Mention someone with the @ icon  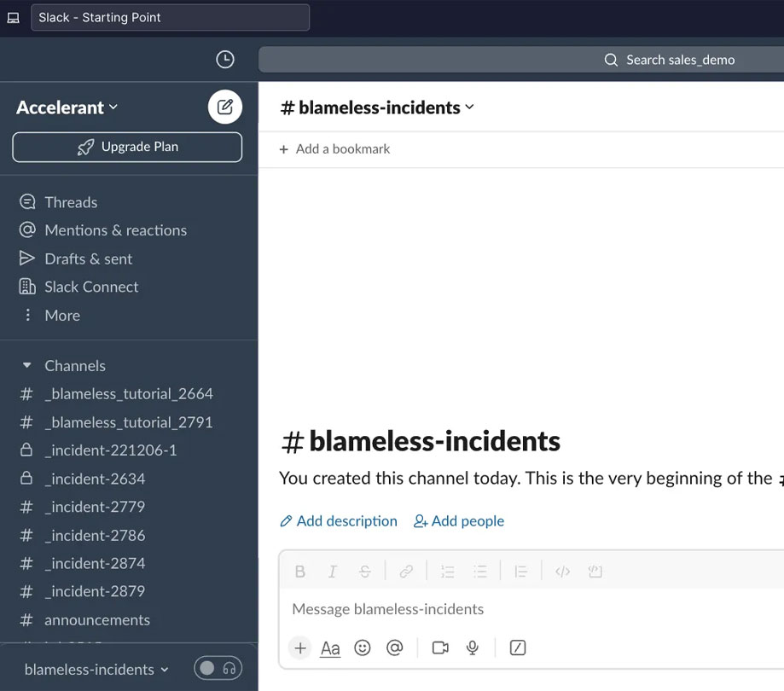394,648
